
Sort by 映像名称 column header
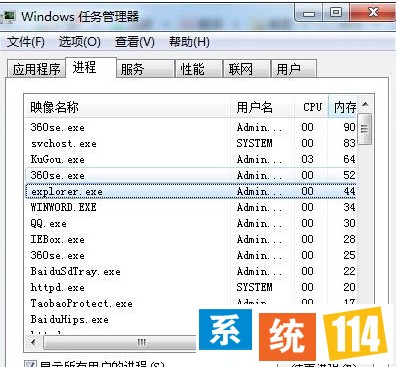click(127, 107)
